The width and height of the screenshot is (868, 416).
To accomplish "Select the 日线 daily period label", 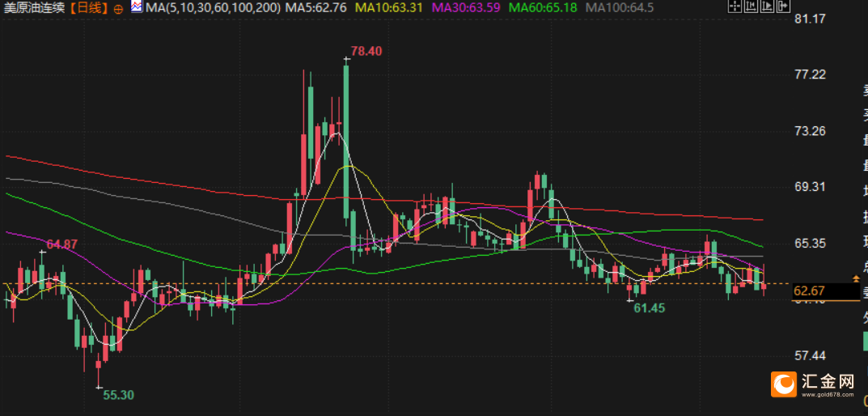I will (x=88, y=8).
